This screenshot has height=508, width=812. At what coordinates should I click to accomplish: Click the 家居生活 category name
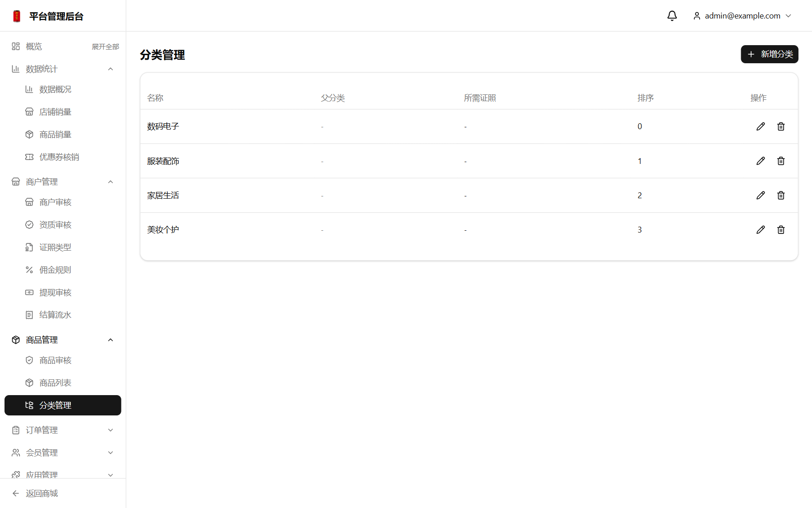[x=163, y=196]
